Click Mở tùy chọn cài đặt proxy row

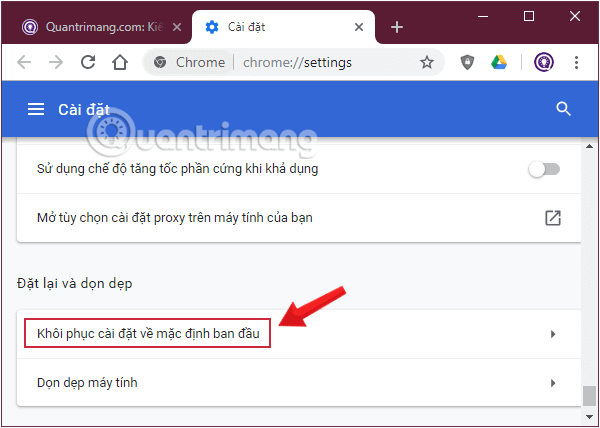point(299,218)
